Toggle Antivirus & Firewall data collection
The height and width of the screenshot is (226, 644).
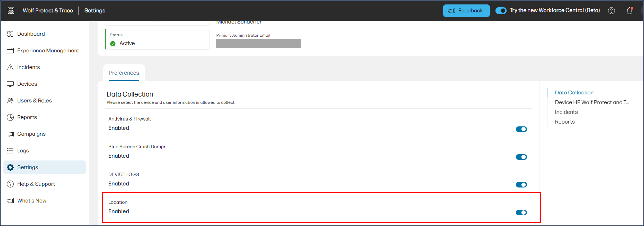pos(521,129)
